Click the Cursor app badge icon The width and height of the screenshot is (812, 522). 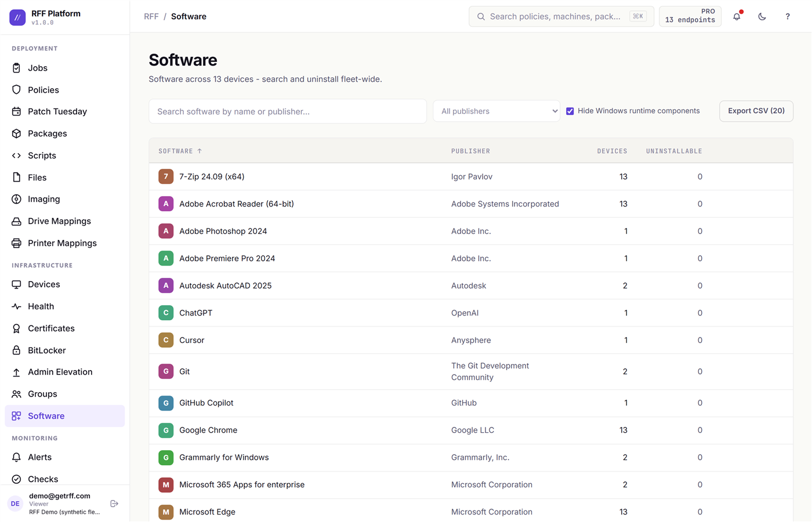click(x=166, y=340)
